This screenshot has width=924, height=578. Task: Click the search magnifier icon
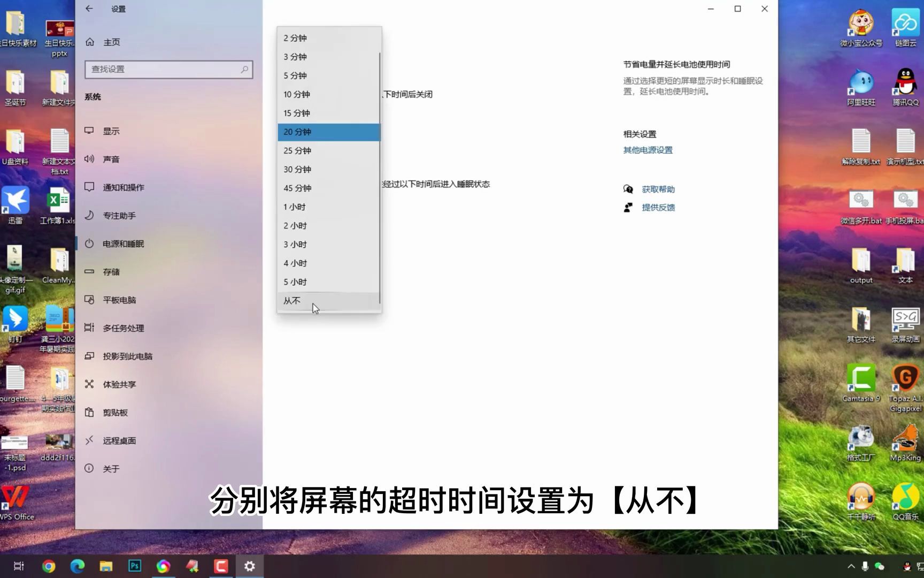(x=244, y=69)
